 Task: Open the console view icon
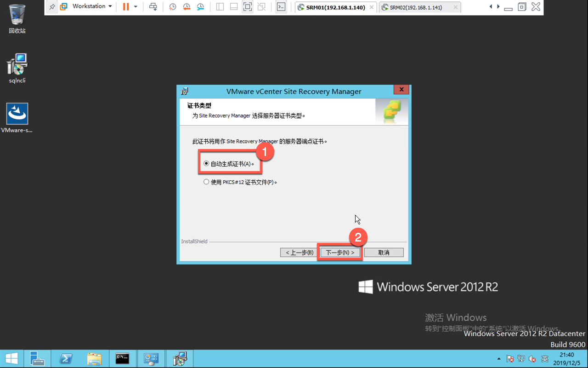pyautogui.click(x=281, y=7)
